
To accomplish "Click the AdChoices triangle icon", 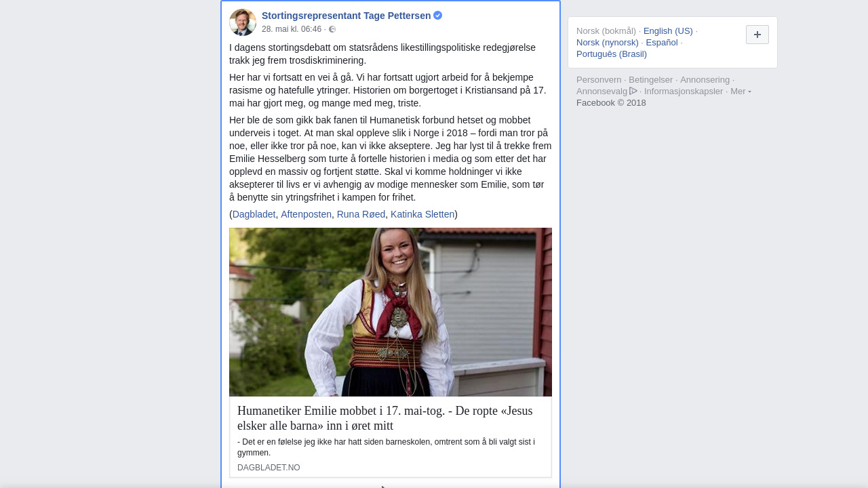I will click(x=633, y=91).
